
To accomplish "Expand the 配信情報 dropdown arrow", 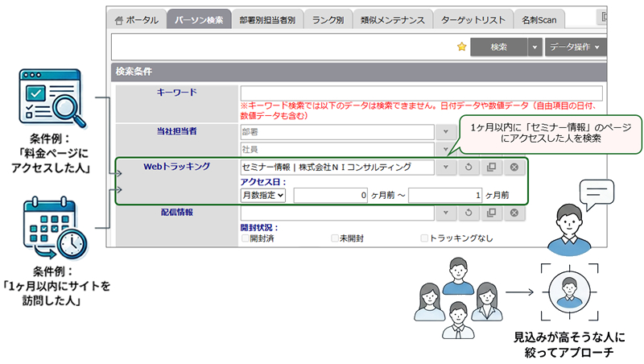I will point(446,213).
